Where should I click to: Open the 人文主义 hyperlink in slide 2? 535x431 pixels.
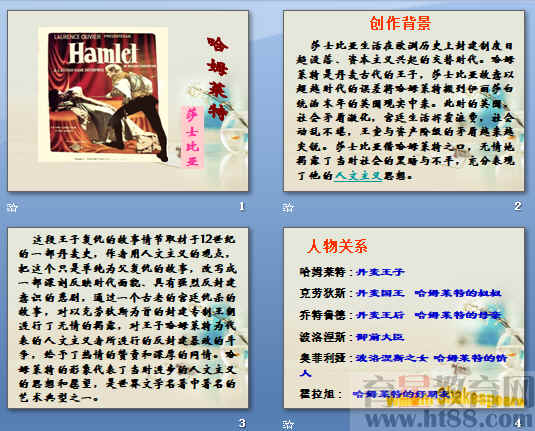(358, 176)
